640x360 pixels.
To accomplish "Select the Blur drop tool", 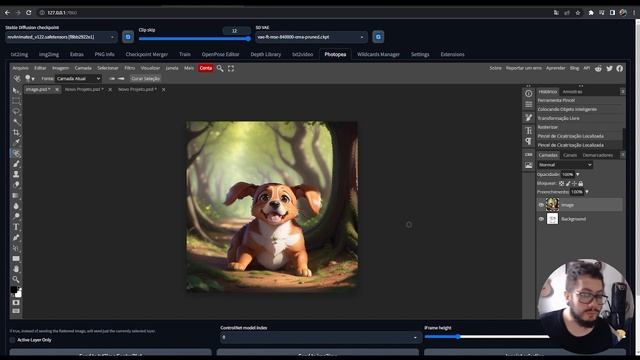I will click(16, 206).
